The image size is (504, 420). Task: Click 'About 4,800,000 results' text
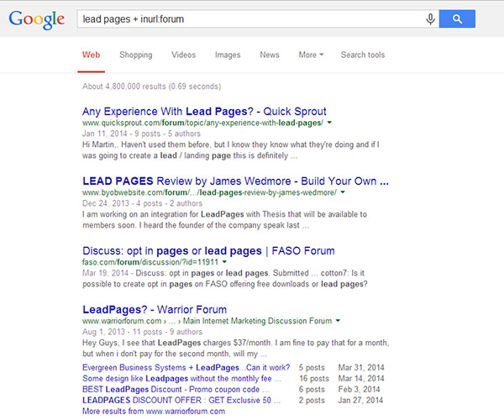click(151, 87)
